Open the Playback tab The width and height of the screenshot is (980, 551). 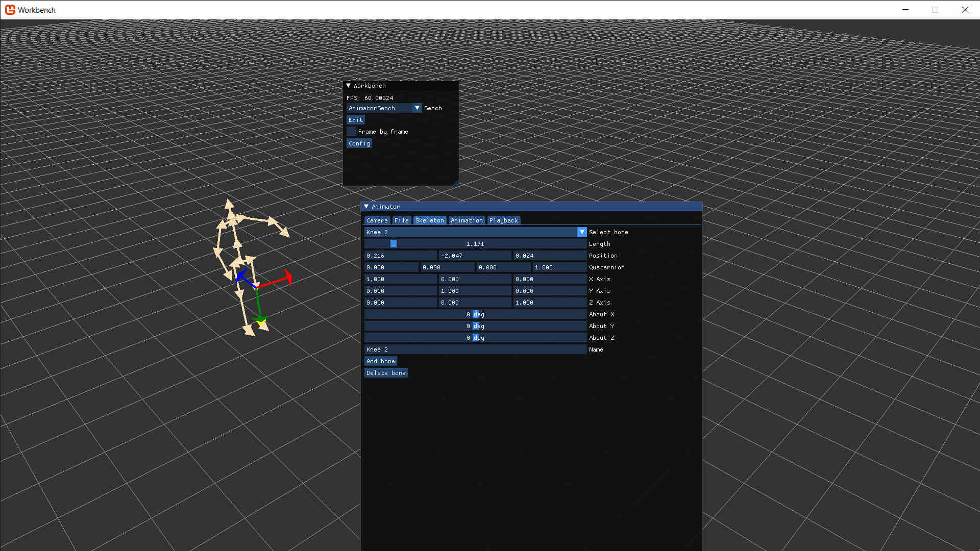pos(504,220)
